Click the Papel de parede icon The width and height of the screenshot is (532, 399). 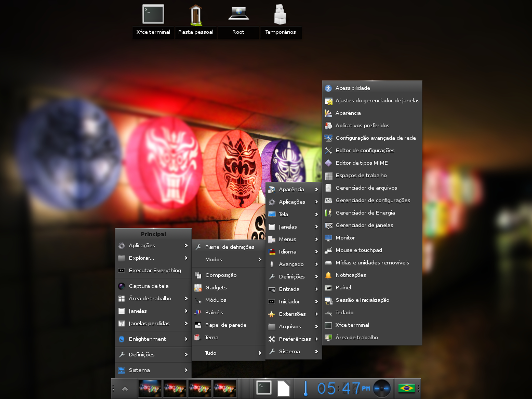[x=198, y=325]
